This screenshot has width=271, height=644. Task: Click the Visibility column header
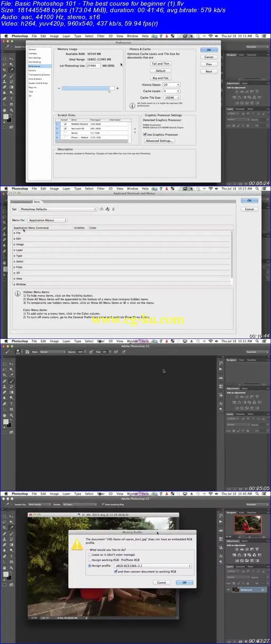click(x=79, y=228)
